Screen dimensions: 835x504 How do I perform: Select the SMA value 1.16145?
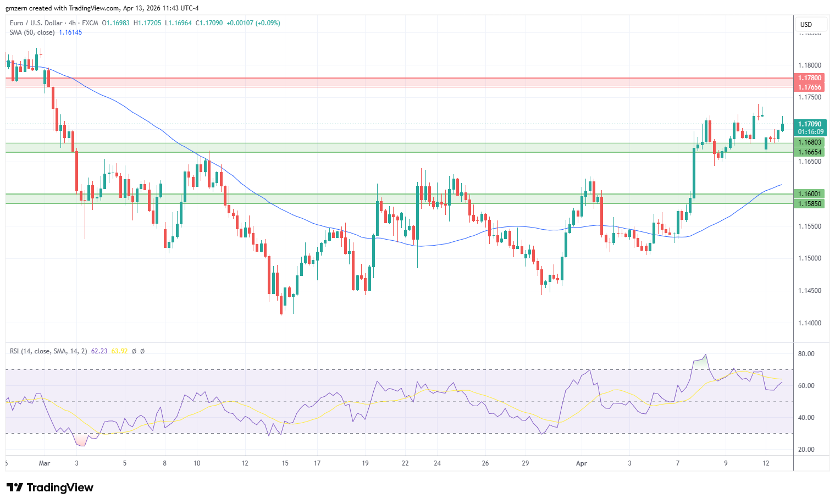coord(70,32)
